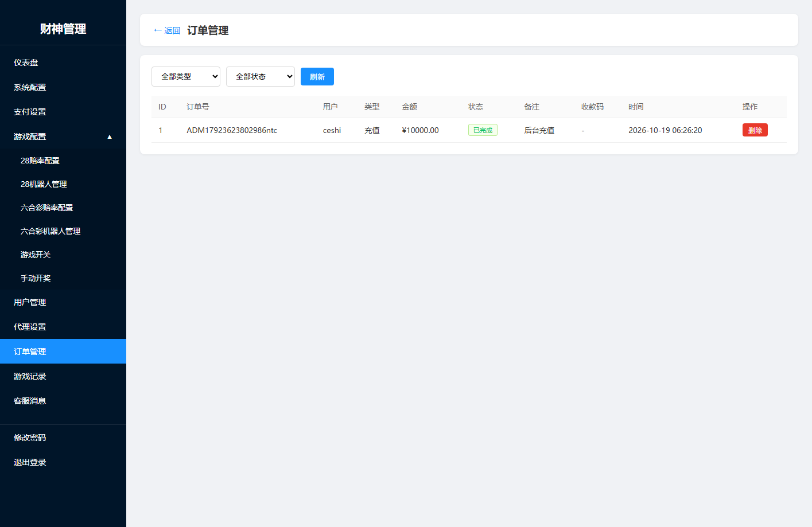The width and height of the screenshot is (812, 527).
Task: Click the 财神管理 sidebar title
Action: 63,29
